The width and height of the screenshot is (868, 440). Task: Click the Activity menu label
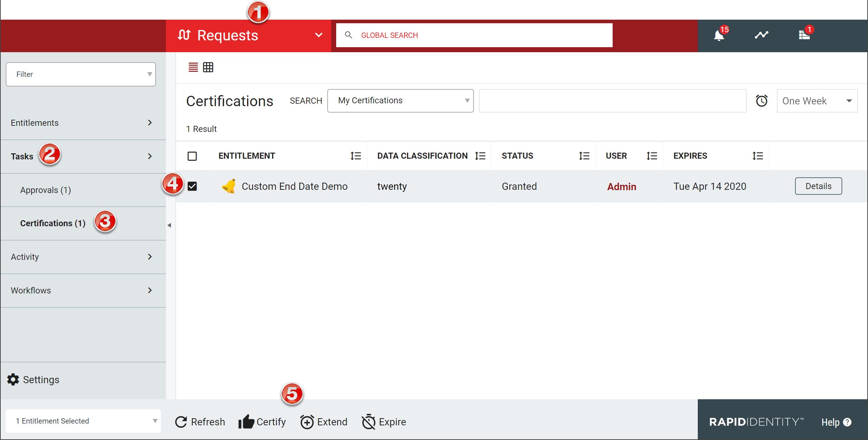[25, 257]
